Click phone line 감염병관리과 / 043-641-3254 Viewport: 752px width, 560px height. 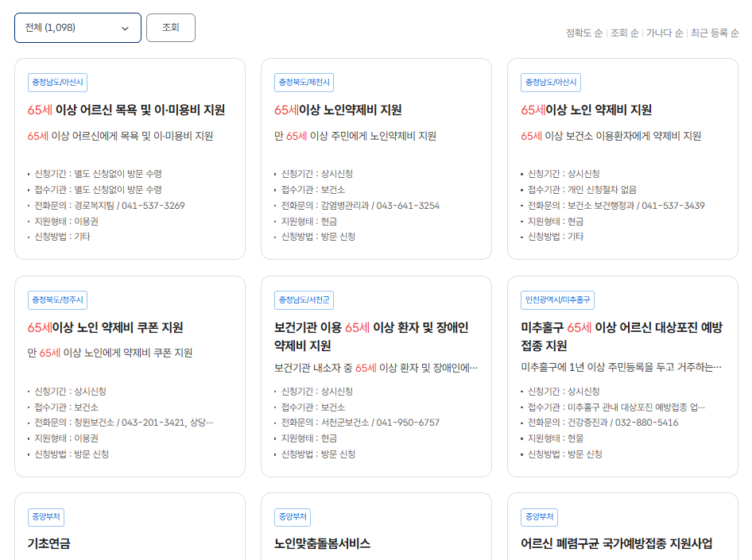click(360, 206)
